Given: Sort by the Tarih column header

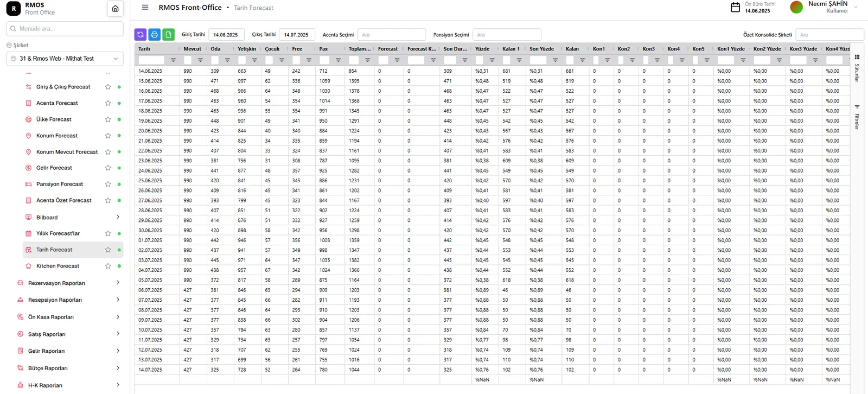Looking at the screenshot, I should pyautogui.click(x=144, y=49).
